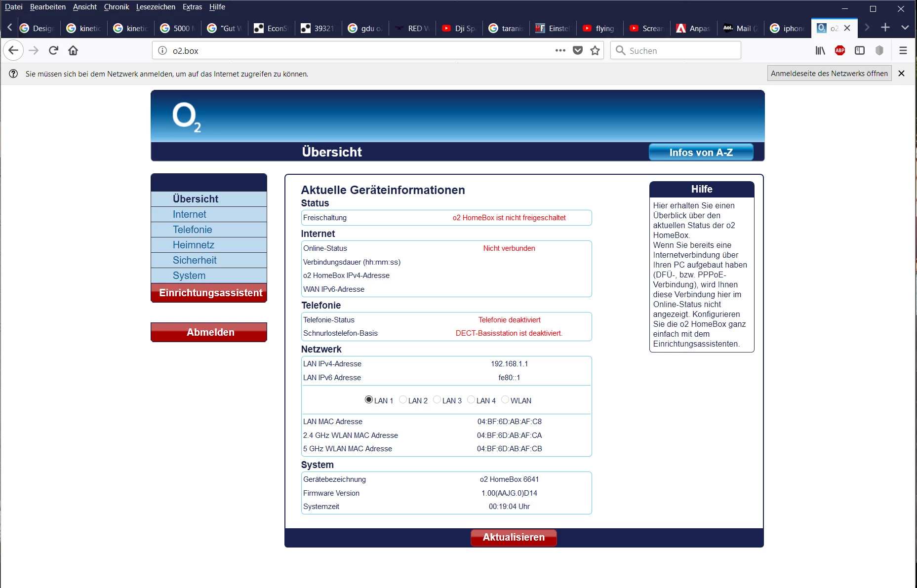Image resolution: width=917 pixels, height=588 pixels.
Task: Select the LAN 1 radio button
Action: (368, 400)
